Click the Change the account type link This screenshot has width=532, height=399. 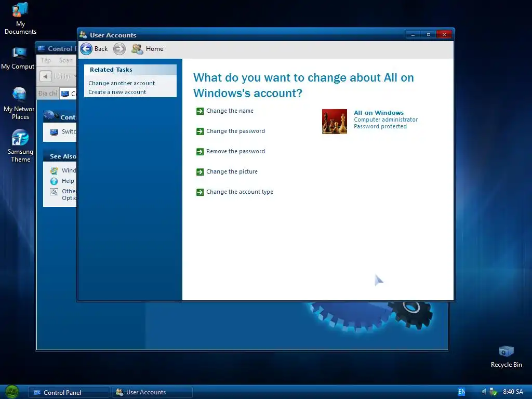point(240,192)
